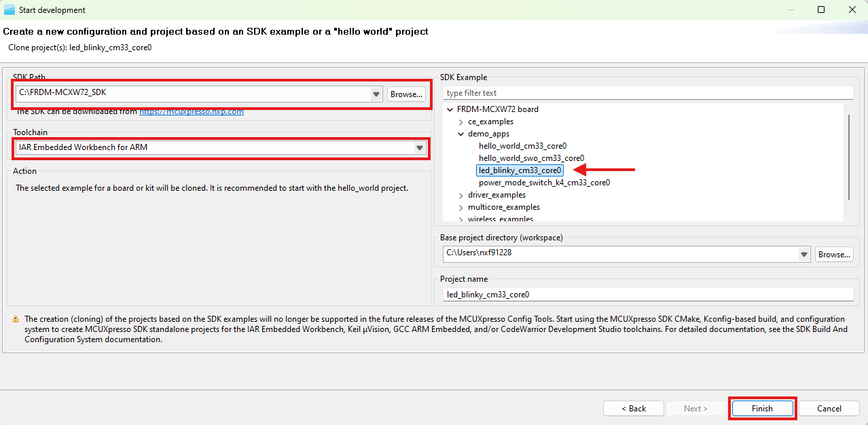Expand the driver_examples category
The height and width of the screenshot is (425, 868).
(x=460, y=195)
